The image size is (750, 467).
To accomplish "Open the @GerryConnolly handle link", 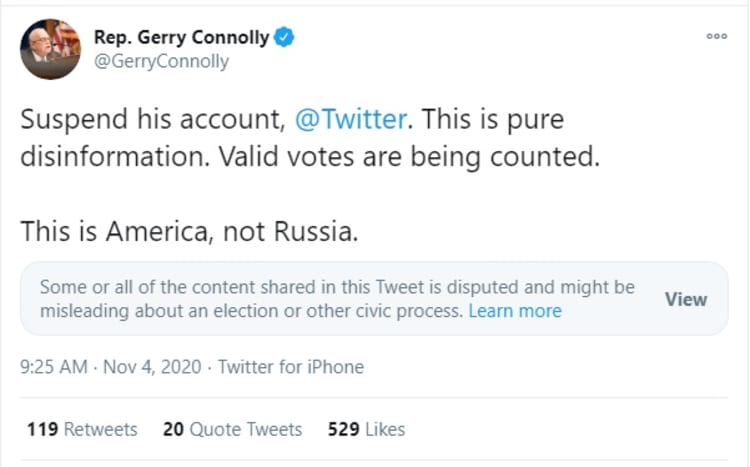I will click(x=161, y=61).
